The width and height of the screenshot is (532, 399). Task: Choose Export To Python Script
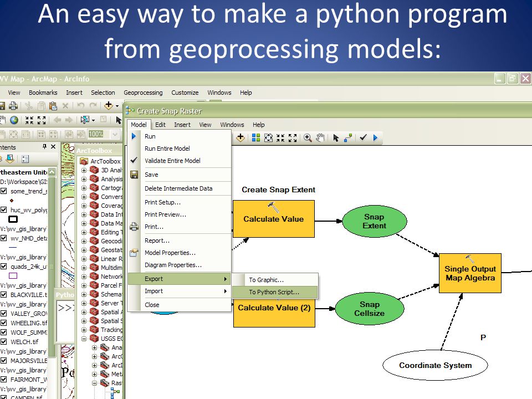pos(275,292)
